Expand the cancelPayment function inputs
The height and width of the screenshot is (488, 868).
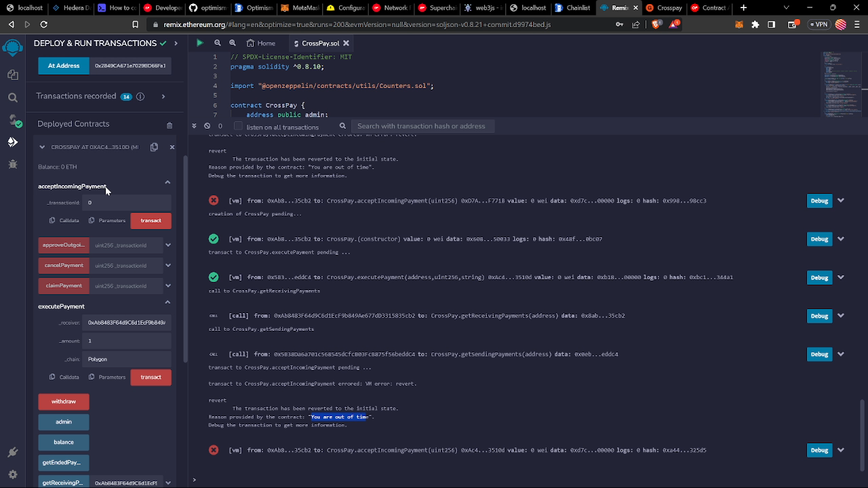(x=168, y=266)
